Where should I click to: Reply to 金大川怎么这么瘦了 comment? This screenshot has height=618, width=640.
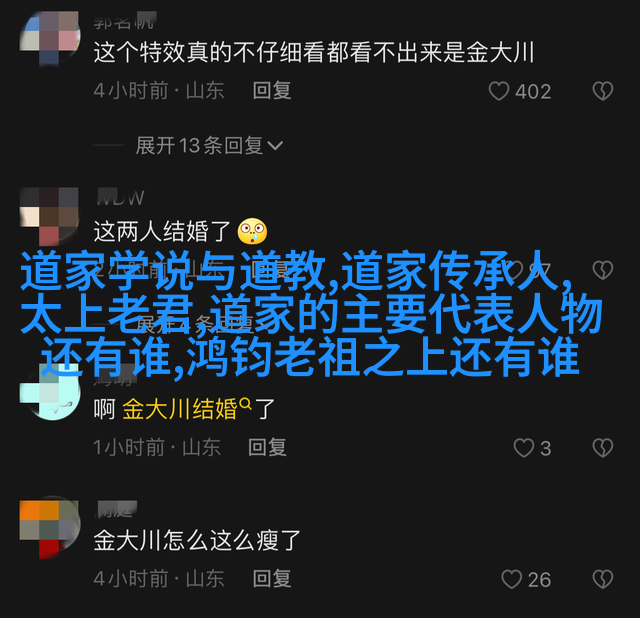272,579
